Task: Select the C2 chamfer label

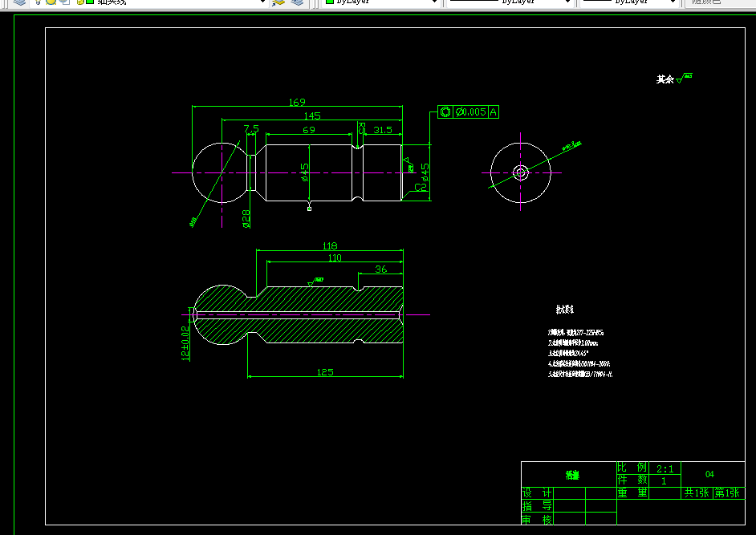Action: 421,187
